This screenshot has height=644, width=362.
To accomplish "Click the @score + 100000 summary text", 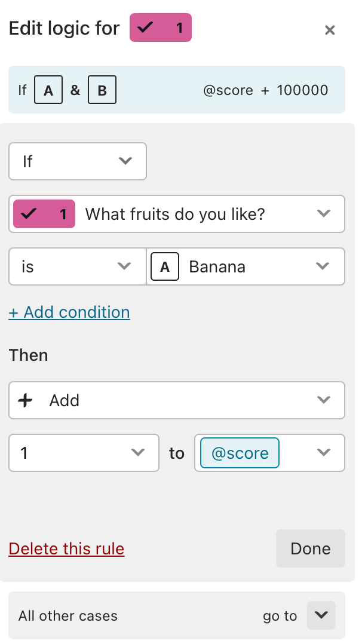I will point(265,90).
